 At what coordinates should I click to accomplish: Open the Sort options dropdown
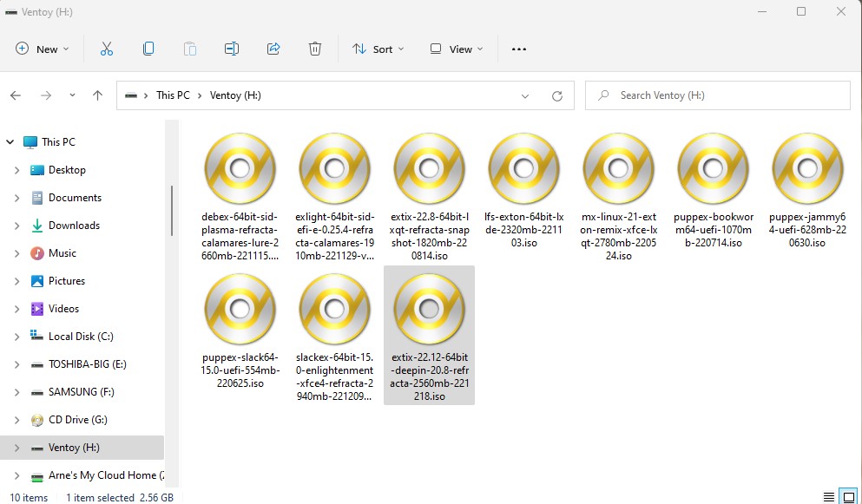[x=378, y=49]
